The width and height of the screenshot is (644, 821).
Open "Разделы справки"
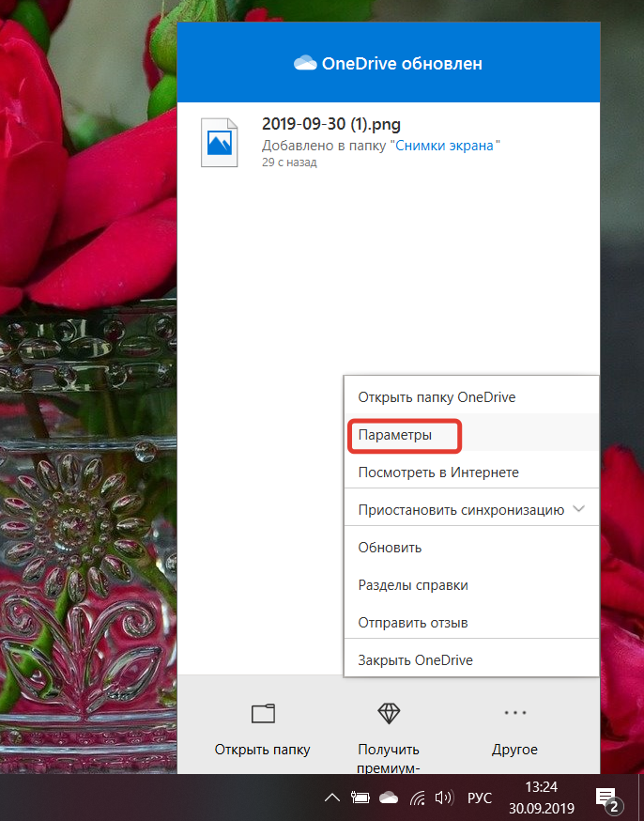pyautogui.click(x=471, y=585)
